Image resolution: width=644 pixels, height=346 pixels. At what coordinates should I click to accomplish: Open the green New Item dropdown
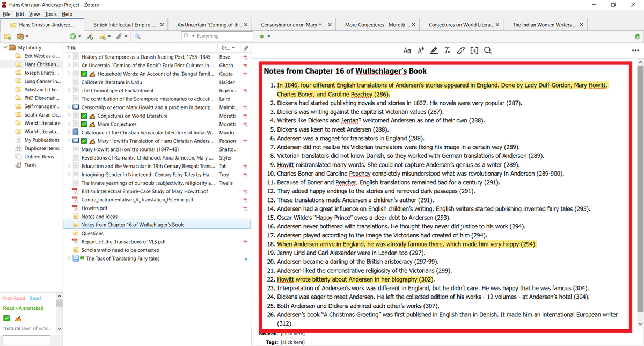pos(75,36)
